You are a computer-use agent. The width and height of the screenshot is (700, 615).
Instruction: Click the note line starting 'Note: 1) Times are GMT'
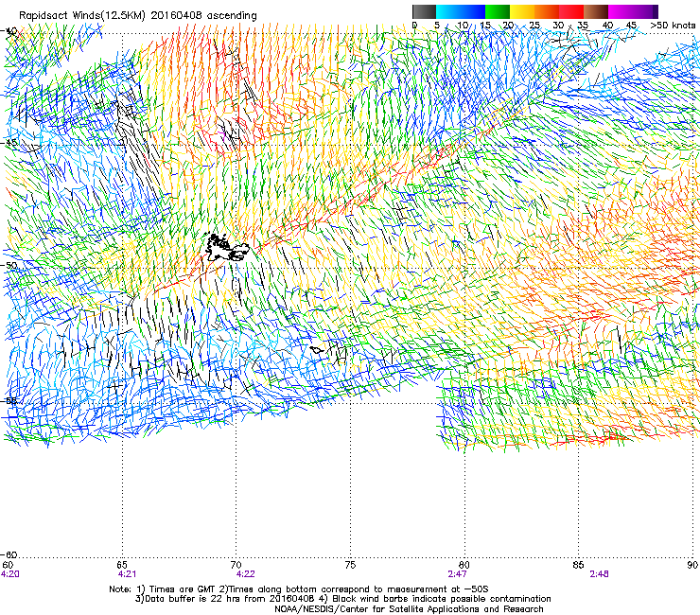(299, 589)
